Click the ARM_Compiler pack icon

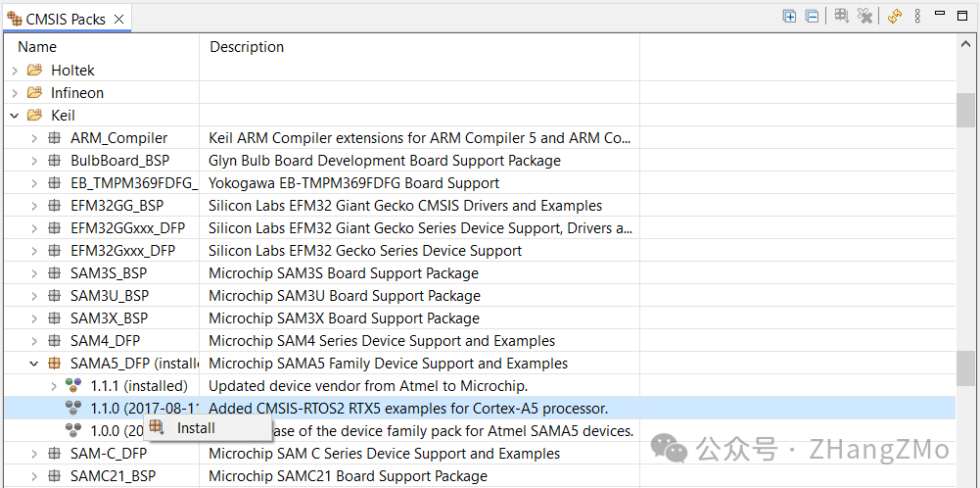(x=55, y=138)
